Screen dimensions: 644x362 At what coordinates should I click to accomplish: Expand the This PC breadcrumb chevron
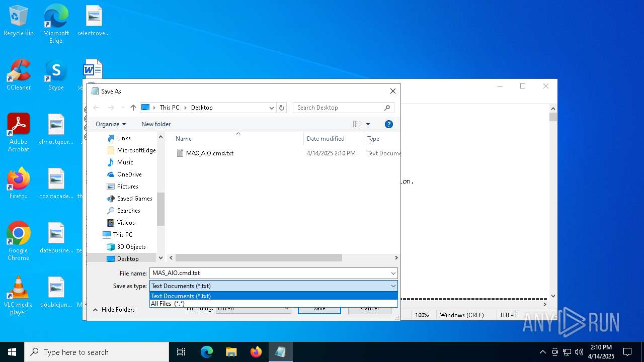coord(185,108)
